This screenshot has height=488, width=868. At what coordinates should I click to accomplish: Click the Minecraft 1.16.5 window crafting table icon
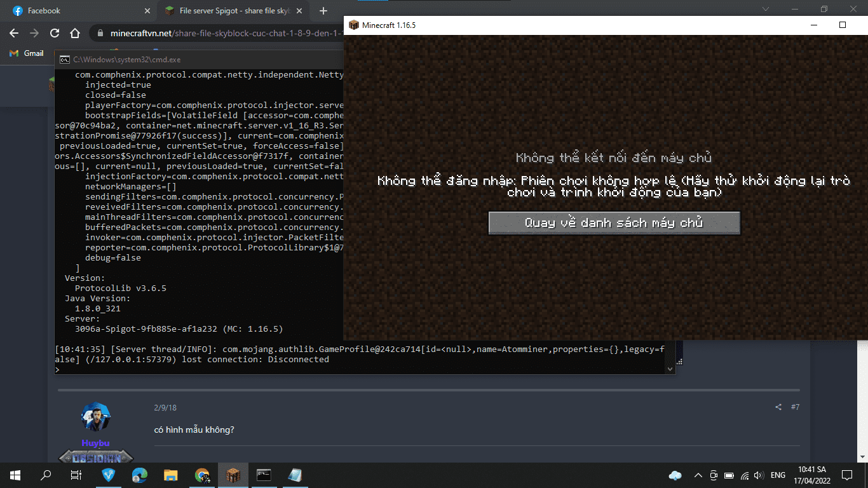coord(353,25)
